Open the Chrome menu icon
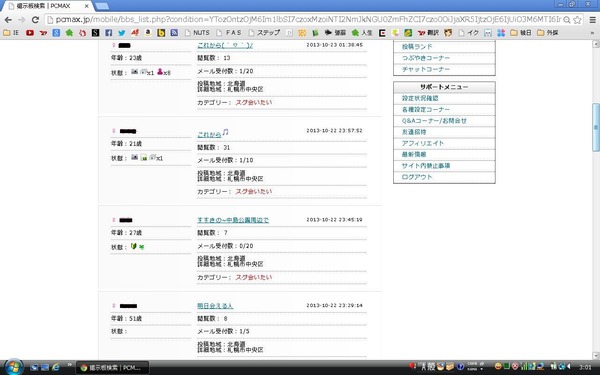Screen dimensions: 600x375 pyautogui.click(x=592, y=20)
